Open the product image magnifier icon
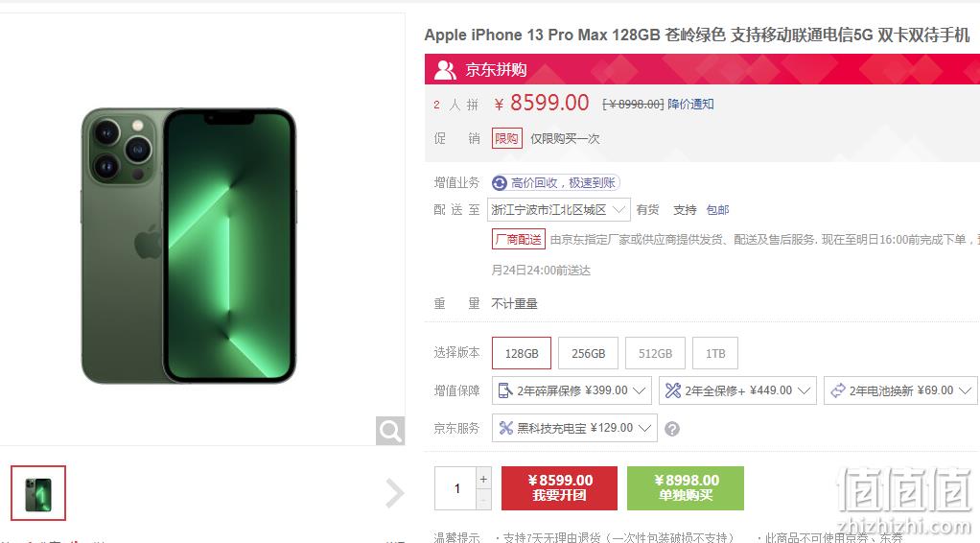 [390, 431]
